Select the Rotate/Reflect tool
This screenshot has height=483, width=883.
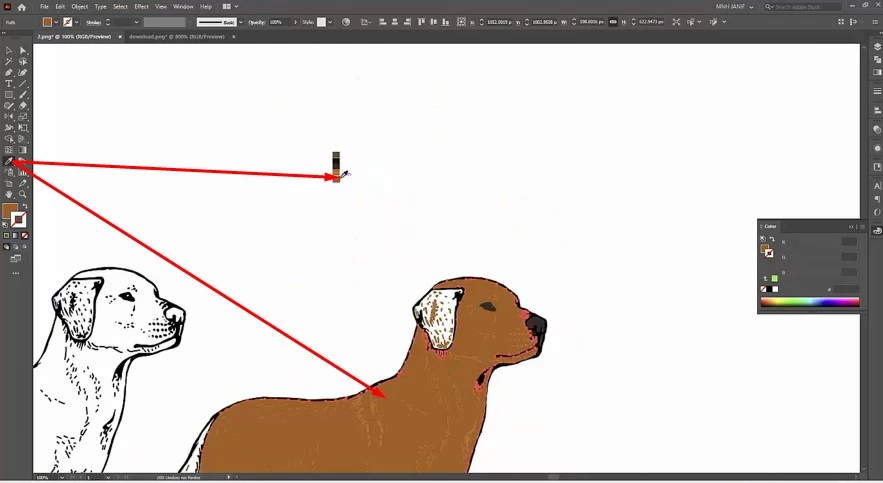point(8,117)
